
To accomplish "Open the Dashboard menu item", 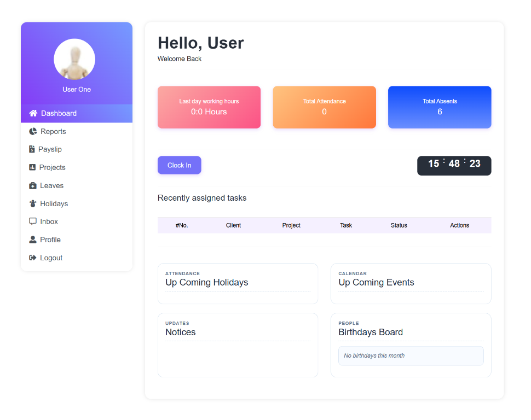I will pos(77,113).
